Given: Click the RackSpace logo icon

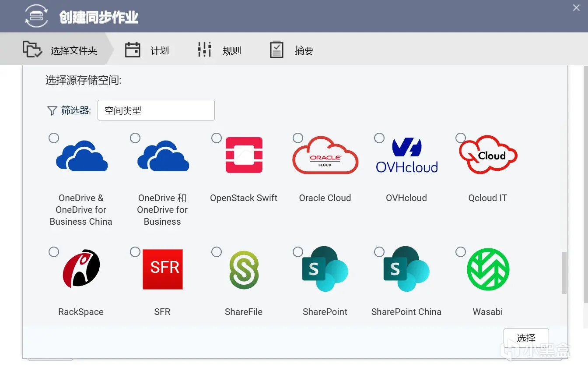Looking at the screenshot, I should (81, 269).
